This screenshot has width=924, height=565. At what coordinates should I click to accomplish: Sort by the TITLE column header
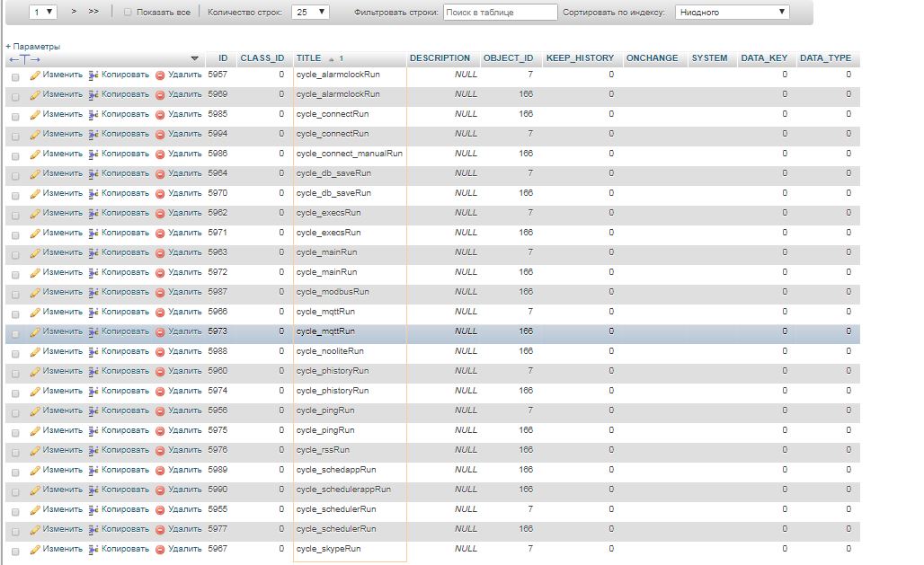click(308, 58)
